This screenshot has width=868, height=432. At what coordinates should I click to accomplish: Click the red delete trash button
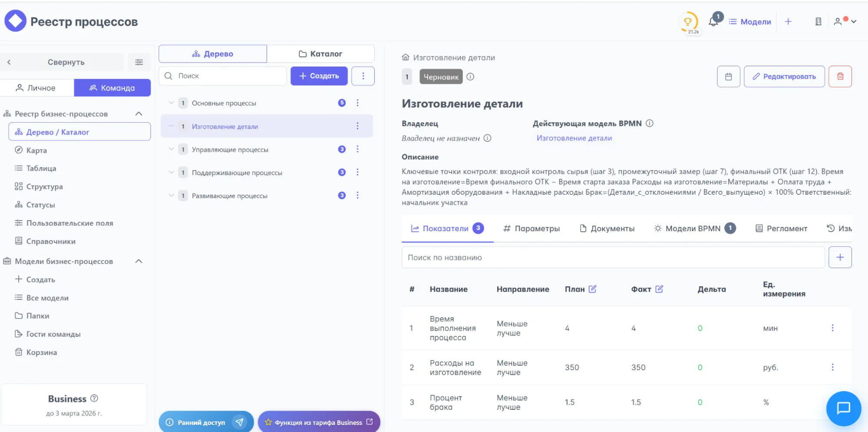(840, 76)
